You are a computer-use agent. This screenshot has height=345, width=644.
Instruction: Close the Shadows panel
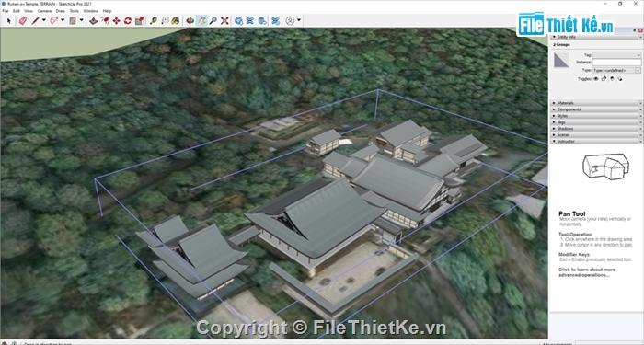click(640, 129)
